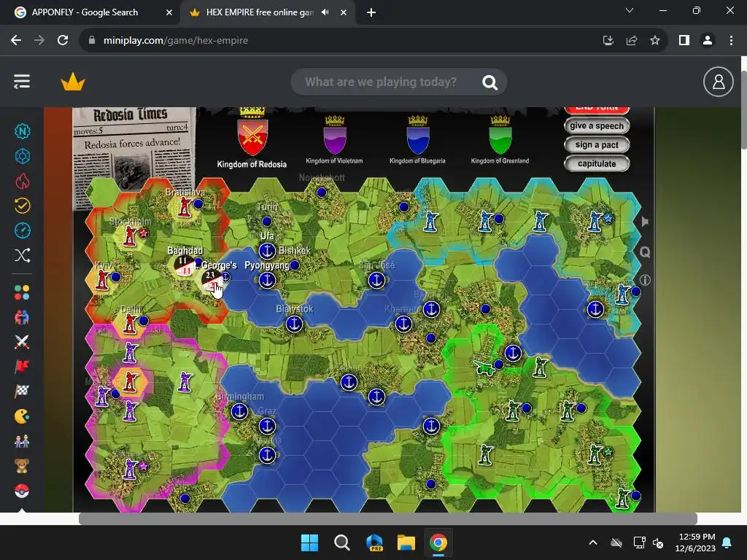
Task: Bookmark this page with the star
Action: [655, 41]
